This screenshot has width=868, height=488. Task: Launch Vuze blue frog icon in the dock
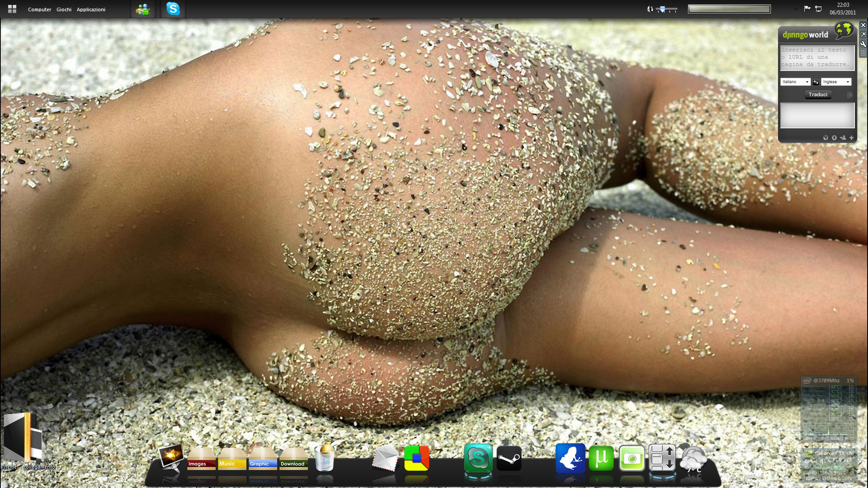coord(571,458)
